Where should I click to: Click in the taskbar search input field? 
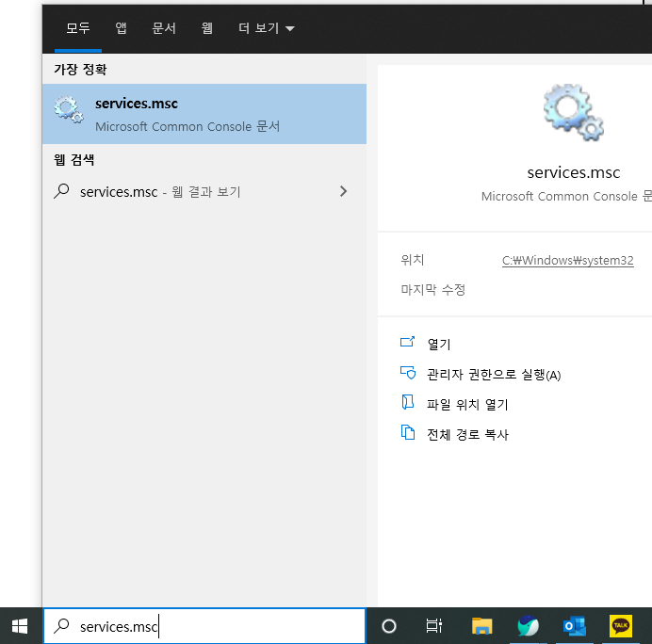coord(204,626)
